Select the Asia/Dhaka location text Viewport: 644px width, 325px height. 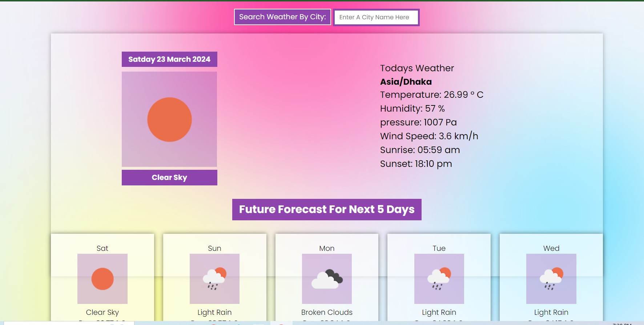click(x=406, y=82)
